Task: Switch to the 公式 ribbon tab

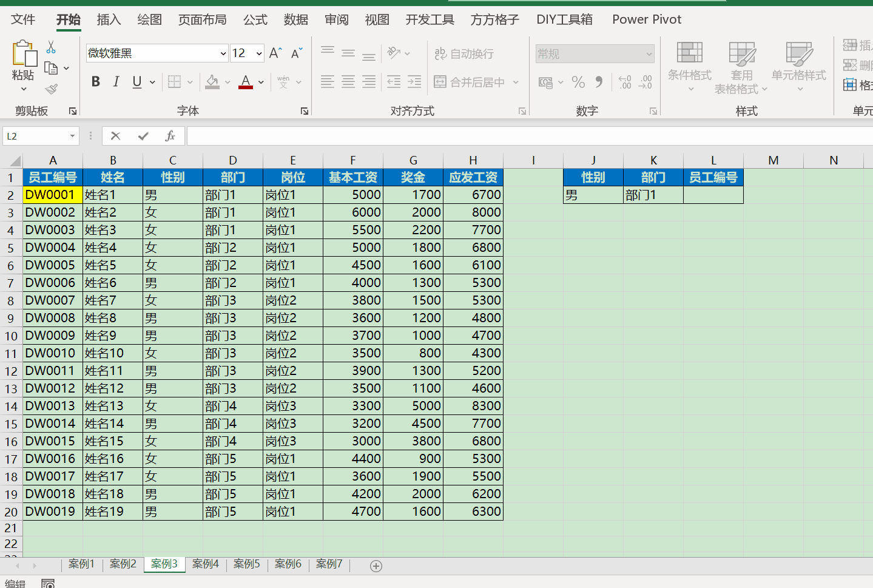Action: click(x=255, y=19)
